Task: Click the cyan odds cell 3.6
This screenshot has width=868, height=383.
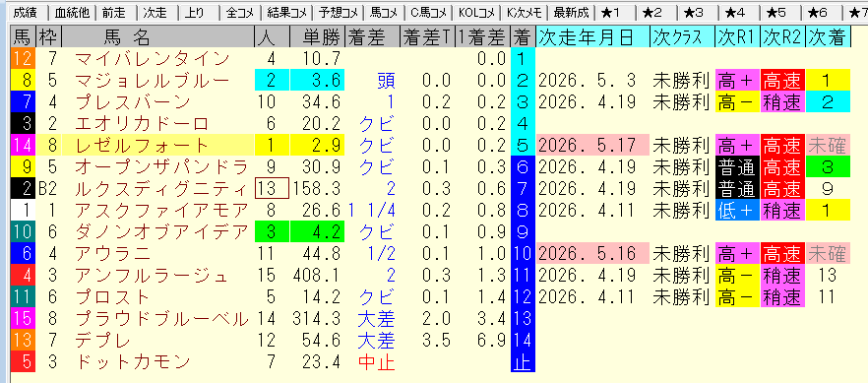Action: (318, 81)
